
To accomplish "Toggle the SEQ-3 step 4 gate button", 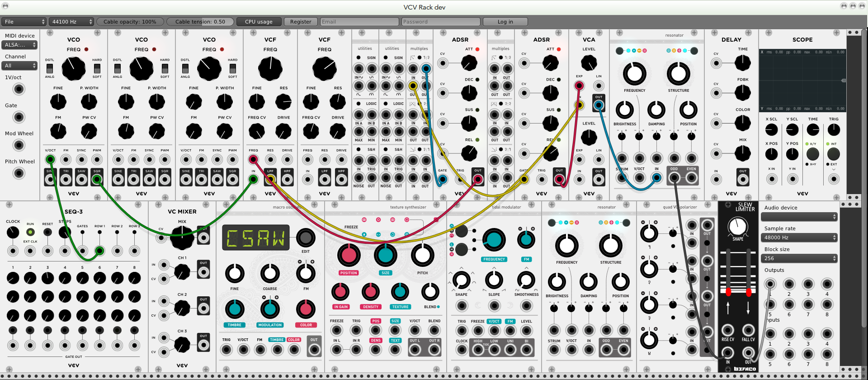I will click(65, 330).
